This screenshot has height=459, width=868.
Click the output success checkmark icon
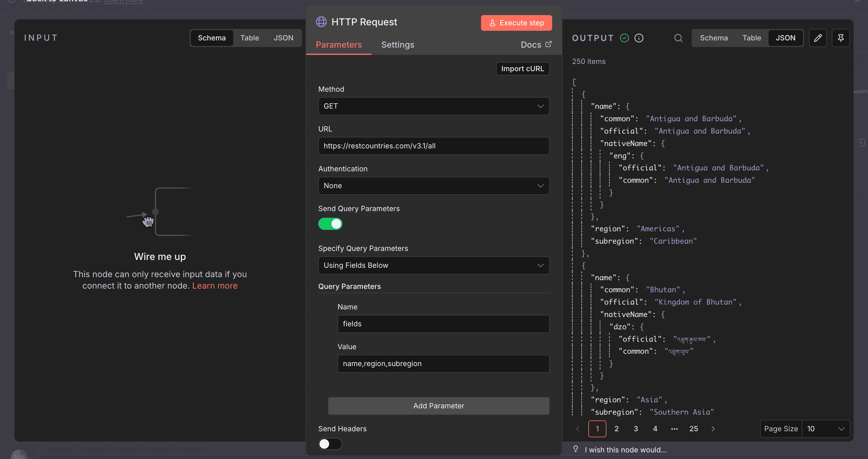(624, 38)
